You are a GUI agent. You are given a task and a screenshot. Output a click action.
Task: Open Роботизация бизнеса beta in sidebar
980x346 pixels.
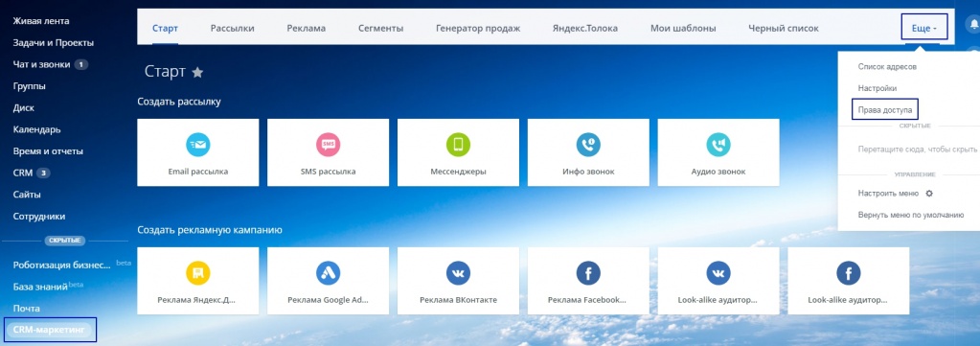[x=62, y=265]
